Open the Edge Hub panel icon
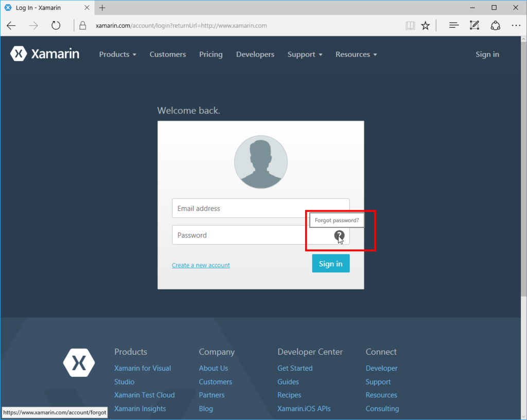The image size is (527, 420). tap(454, 25)
